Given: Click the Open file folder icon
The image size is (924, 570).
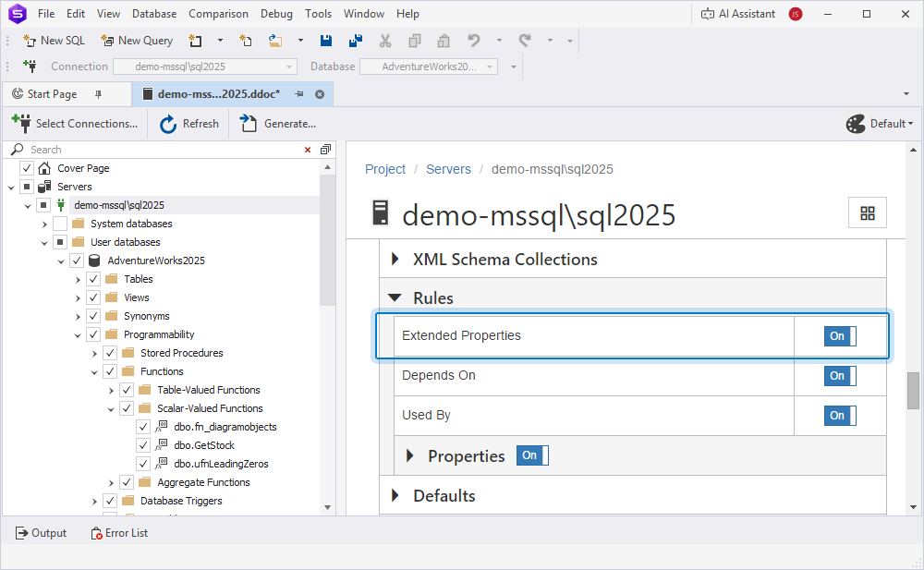Looking at the screenshot, I should [x=274, y=40].
